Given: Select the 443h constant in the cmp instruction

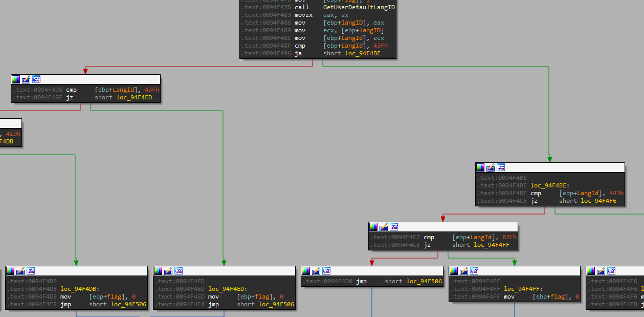Looking at the screenshot, I should coord(616,193).
